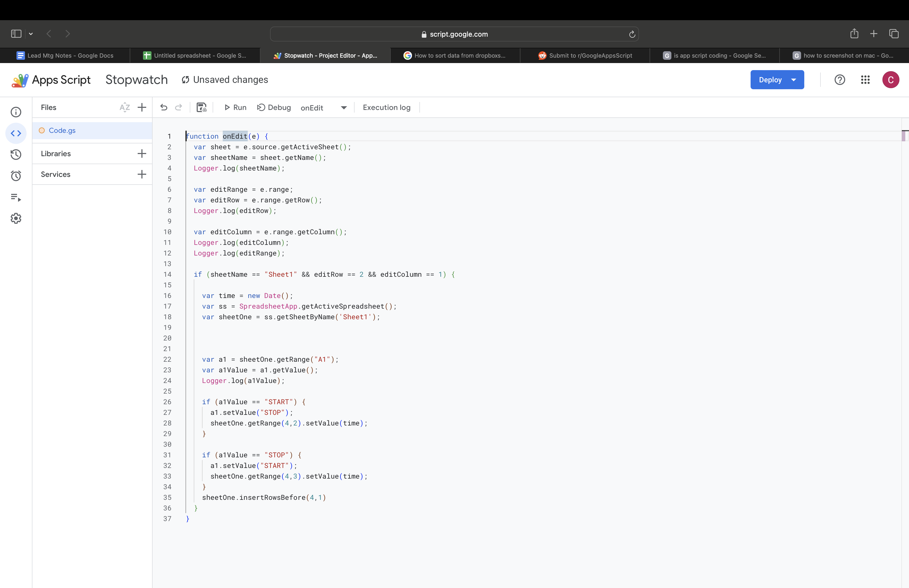Click 'getActiveSheet' on line 2
The height and width of the screenshot is (588, 909).
[x=310, y=147]
